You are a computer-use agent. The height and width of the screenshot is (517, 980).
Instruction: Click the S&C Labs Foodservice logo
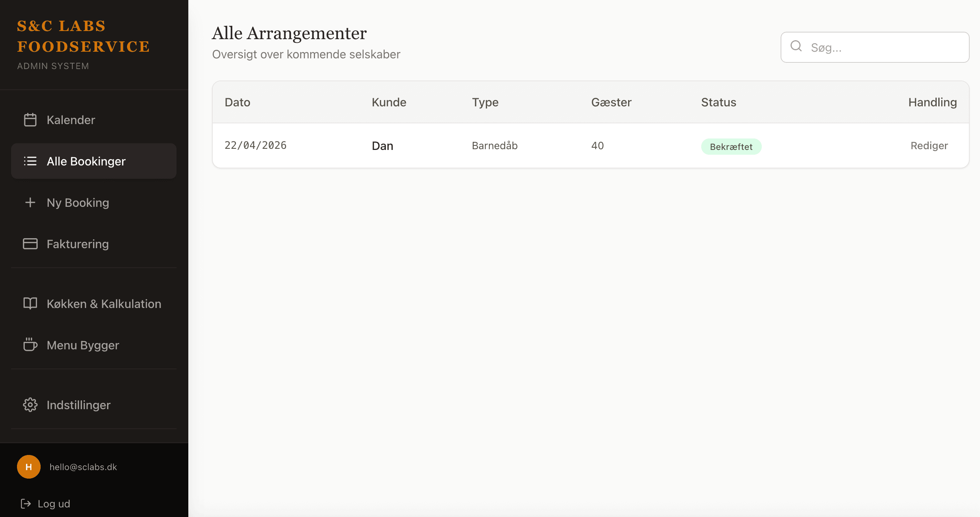(x=83, y=36)
